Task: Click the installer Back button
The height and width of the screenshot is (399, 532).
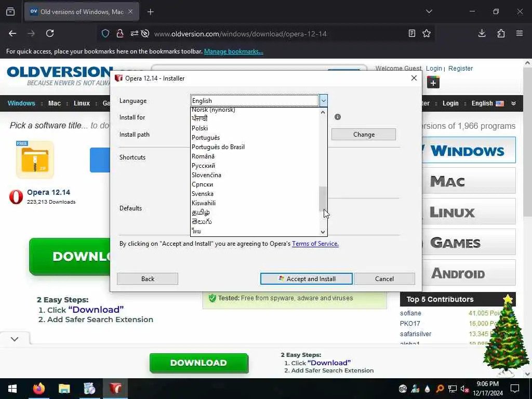Action: [148, 279]
